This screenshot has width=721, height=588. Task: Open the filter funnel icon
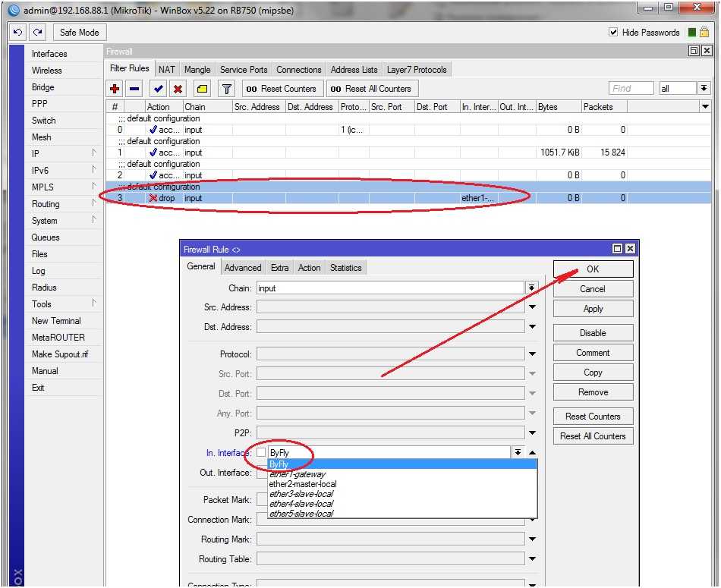click(226, 89)
